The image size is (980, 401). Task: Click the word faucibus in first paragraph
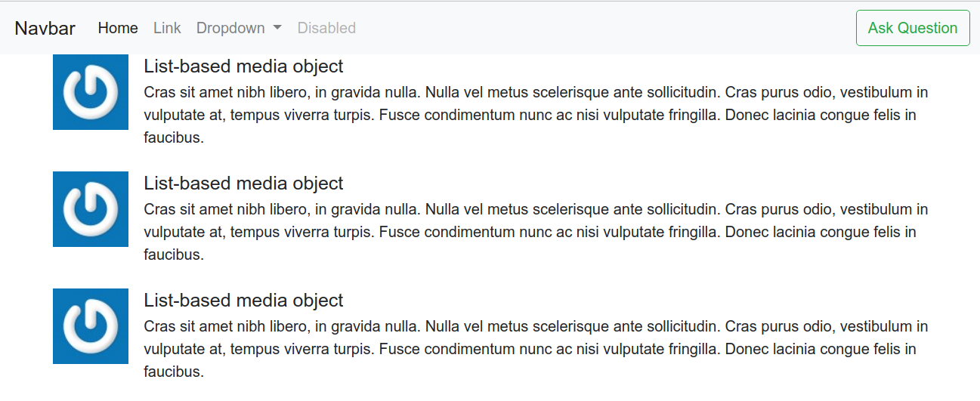tap(174, 137)
